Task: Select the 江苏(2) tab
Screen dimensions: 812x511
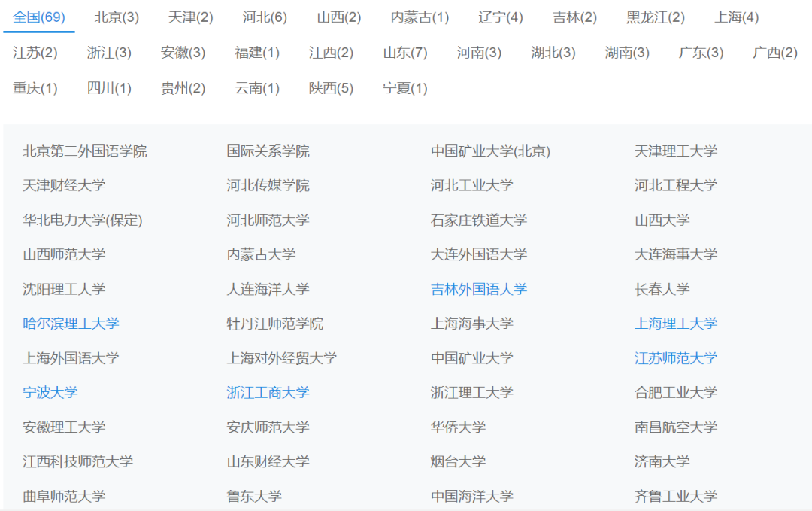Action: click(35, 53)
